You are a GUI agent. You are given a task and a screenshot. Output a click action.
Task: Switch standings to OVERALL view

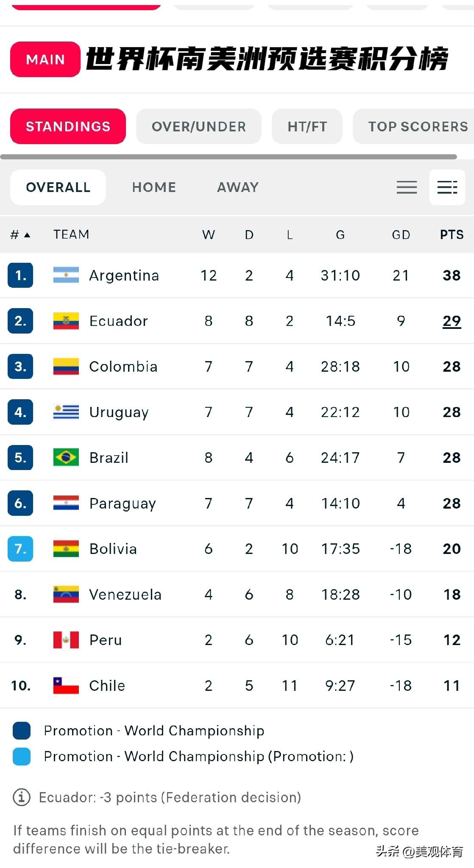pyautogui.click(x=58, y=187)
